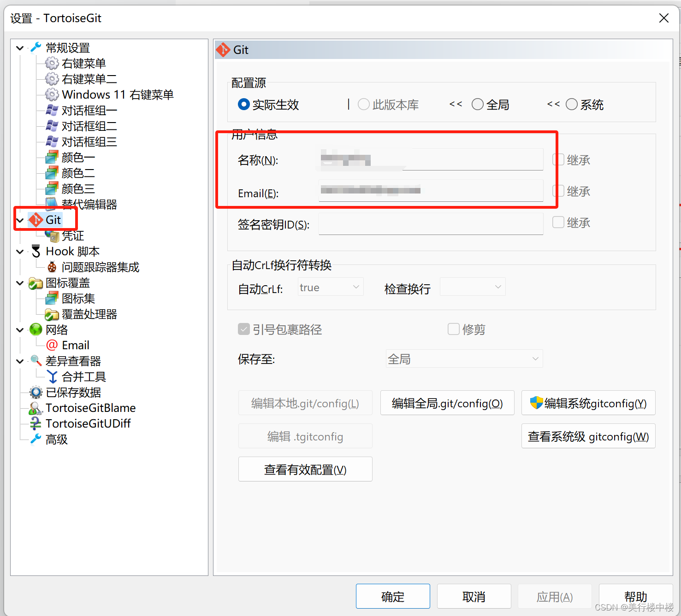This screenshot has width=681, height=616.
Task: Click the ladybug icon for 问题跟踪器集成
Action: tap(52, 267)
